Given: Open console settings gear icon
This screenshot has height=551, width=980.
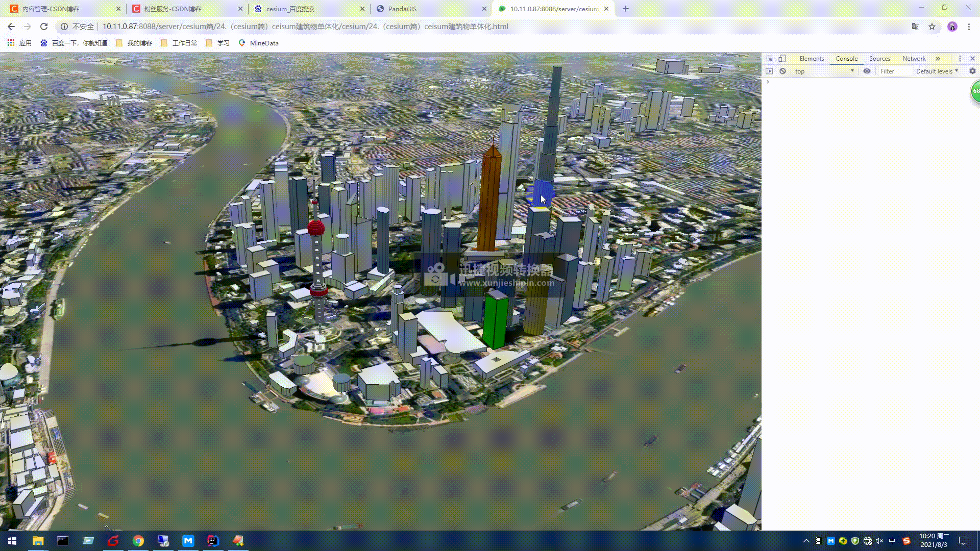Looking at the screenshot, I should pyautogui.click(x=972, y=71).
